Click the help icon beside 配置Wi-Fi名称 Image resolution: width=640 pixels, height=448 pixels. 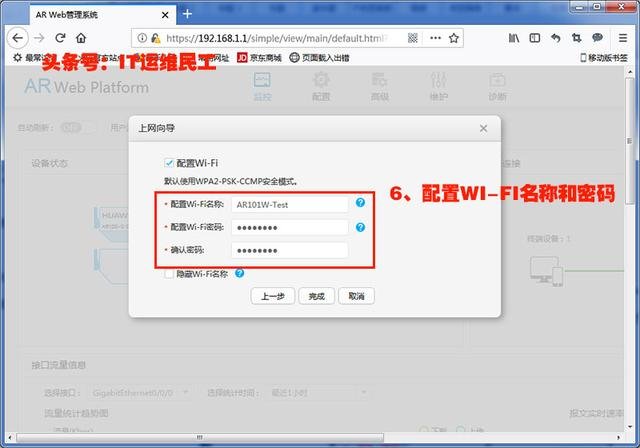click(x=360, y=202)
